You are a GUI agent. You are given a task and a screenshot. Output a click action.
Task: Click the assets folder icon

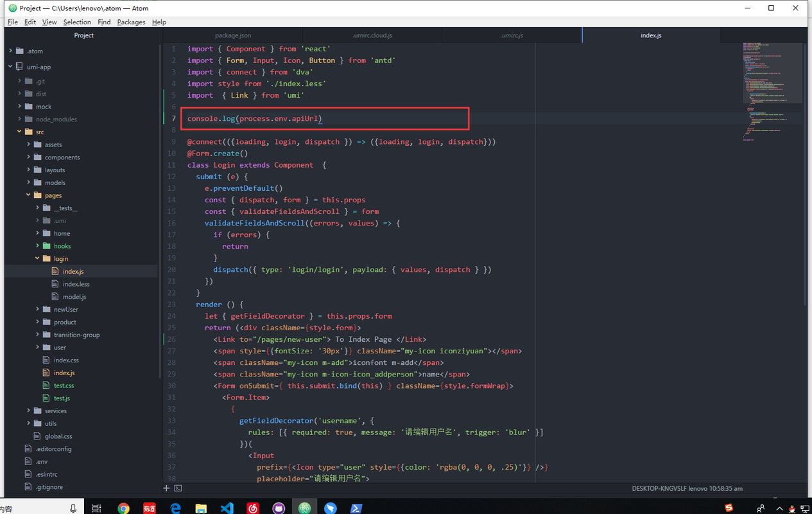(38, 145)
